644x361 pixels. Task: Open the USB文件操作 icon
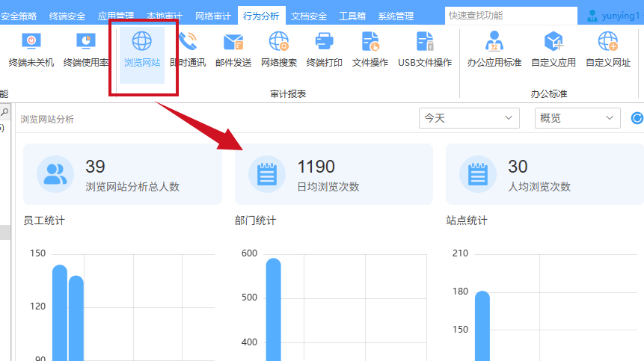[x=425, y=41]
